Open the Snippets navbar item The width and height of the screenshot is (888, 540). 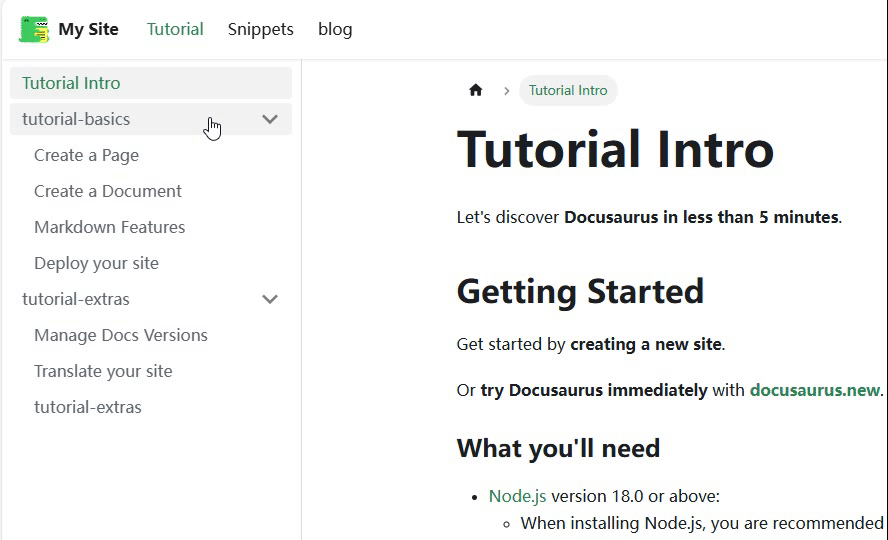(260, 29)
